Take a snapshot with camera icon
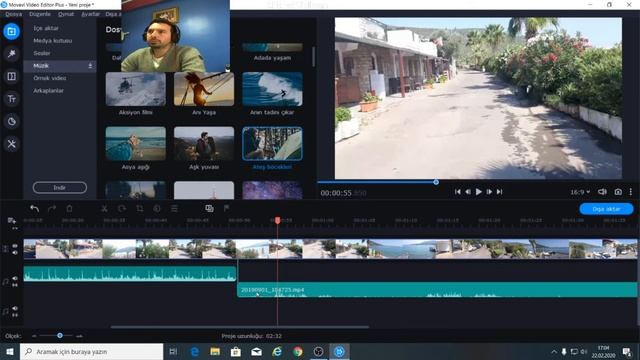Image resolution: width=640 pixels, height=360 pixels. pyautogui.click(x=618, y=192)
